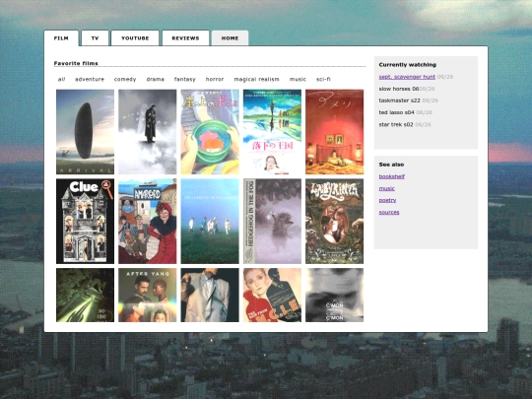Click the 'See also' heading
The width and height of the screenshot is (532, 399).
[391, 165]
